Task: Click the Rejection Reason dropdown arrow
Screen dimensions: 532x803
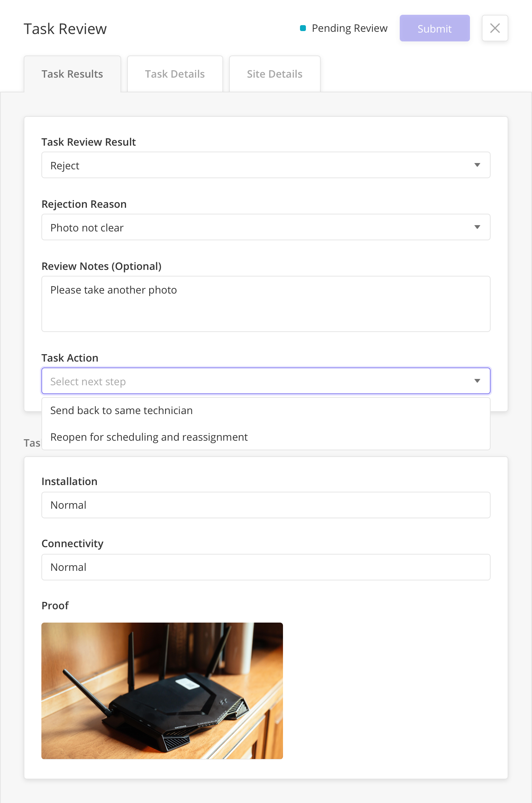Action: (477, 227)
